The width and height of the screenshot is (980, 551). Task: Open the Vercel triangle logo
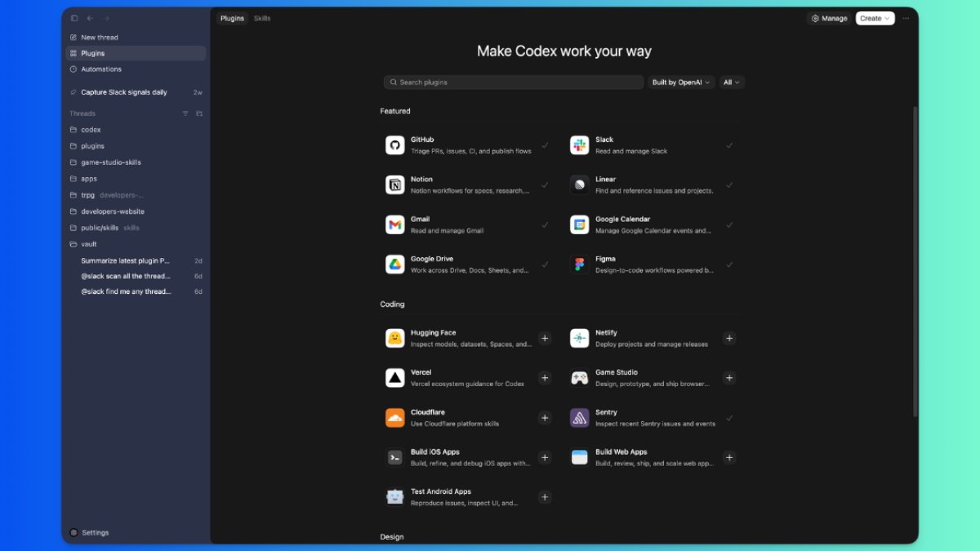point(395,378)
